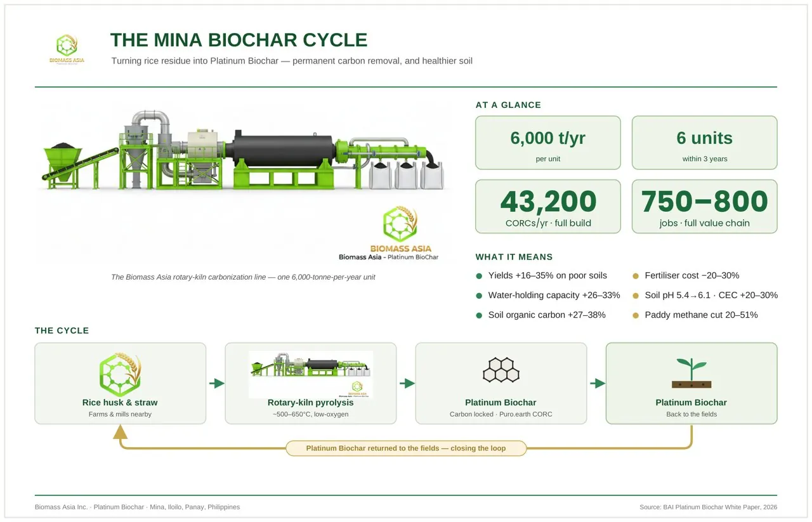This screenshot has width=812, height=522.
Task: Click the gold bullet beside Fertiliser cost
Action: pyautogui.click(x=636, y=276)
